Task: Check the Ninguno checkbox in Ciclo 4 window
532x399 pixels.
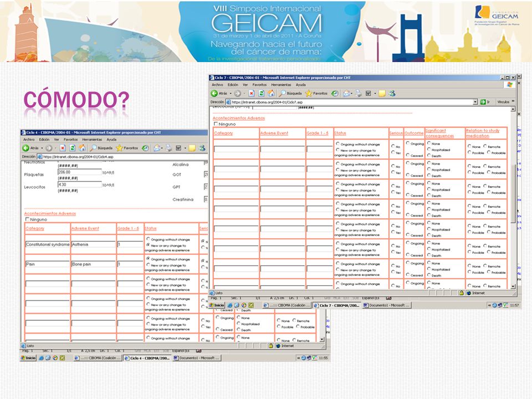Action: 27,219
